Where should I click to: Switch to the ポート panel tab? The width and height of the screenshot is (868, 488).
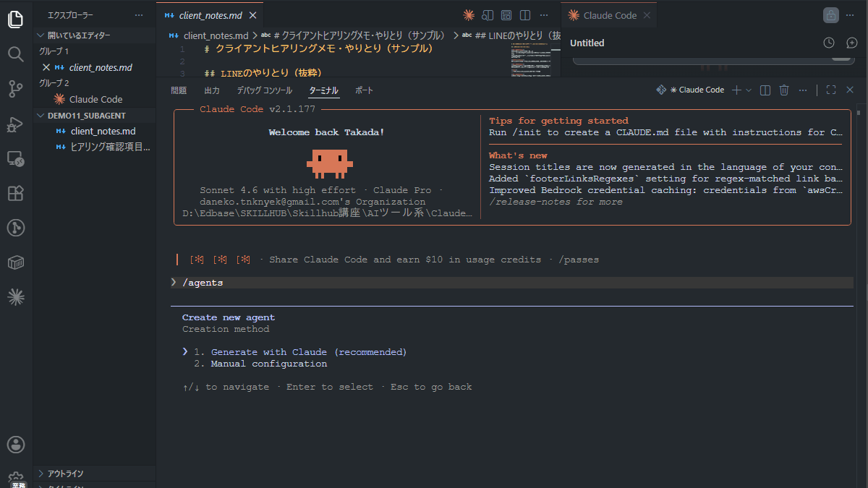(x=365, y=90)
